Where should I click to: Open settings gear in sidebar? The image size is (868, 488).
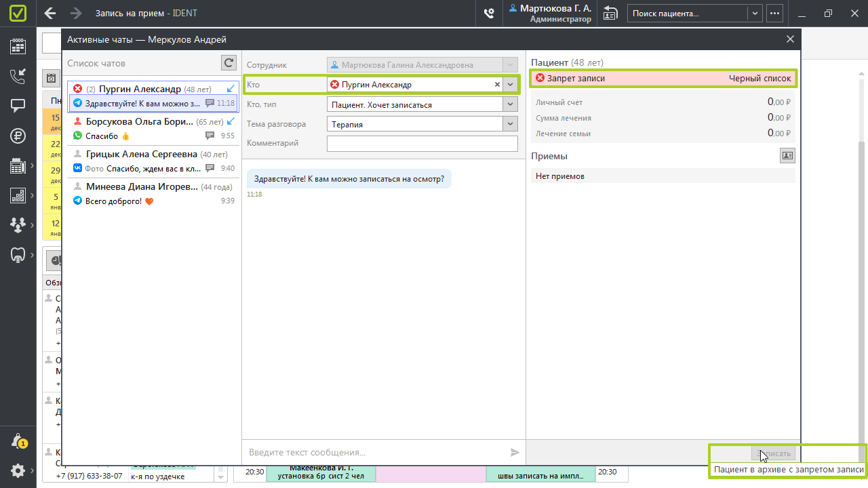[x=18, y=470]
